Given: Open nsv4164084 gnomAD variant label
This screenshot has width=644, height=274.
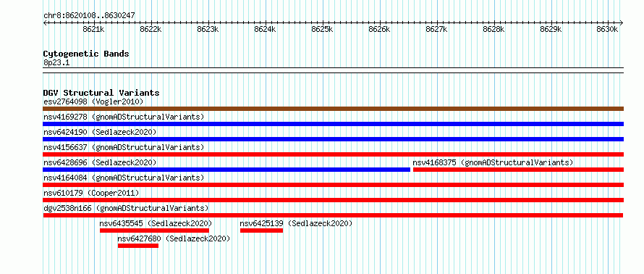Looking at the screenshot, I should tap(124, 178).
